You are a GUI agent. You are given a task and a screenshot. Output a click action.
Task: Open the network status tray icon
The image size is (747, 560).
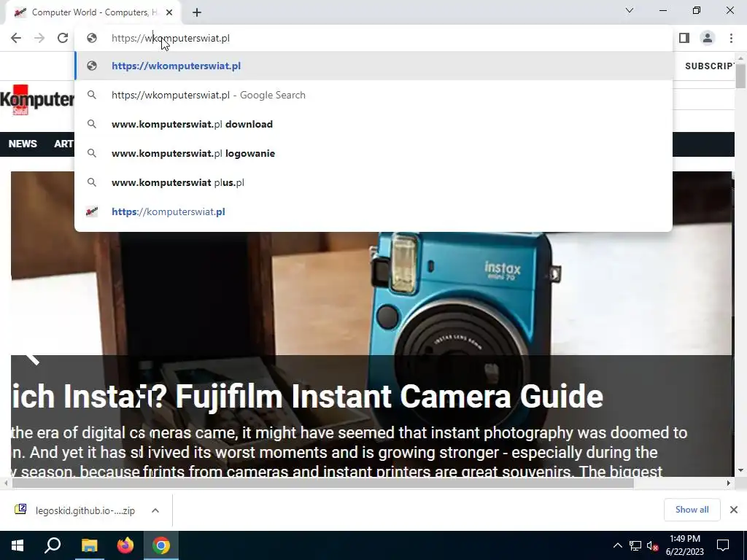635,545
